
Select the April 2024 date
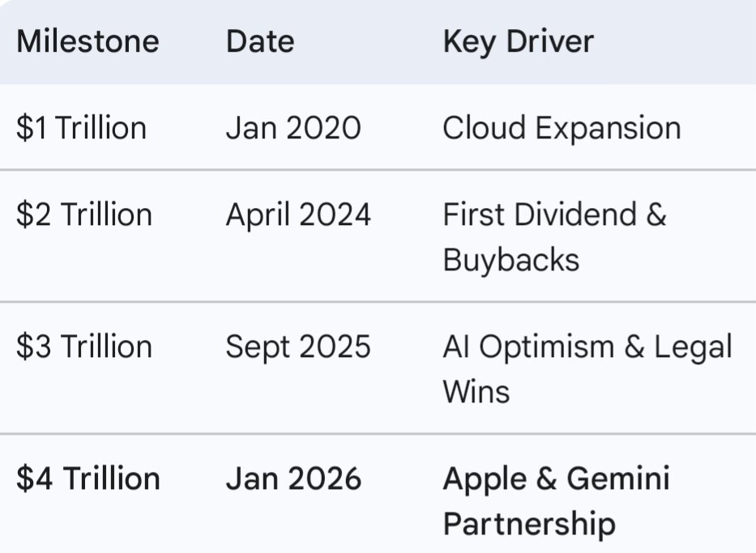pyautogui.click(x=298, y=215)
